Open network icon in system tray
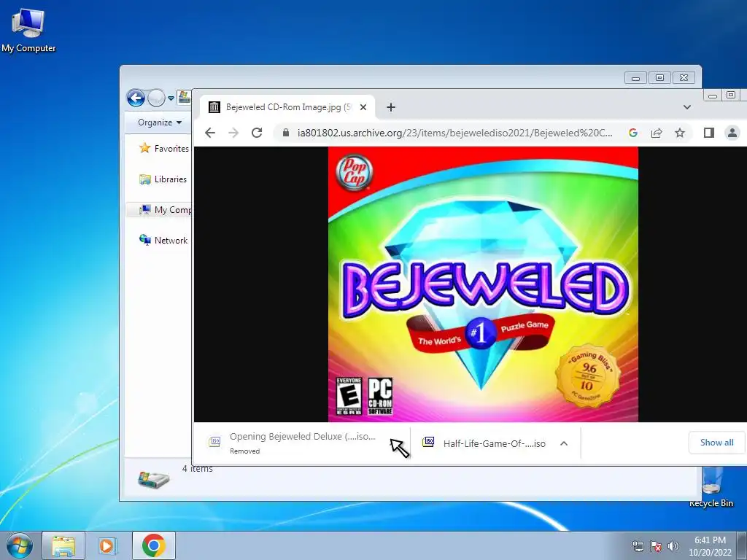Screen dimensions: 747x560 (638, 546)
